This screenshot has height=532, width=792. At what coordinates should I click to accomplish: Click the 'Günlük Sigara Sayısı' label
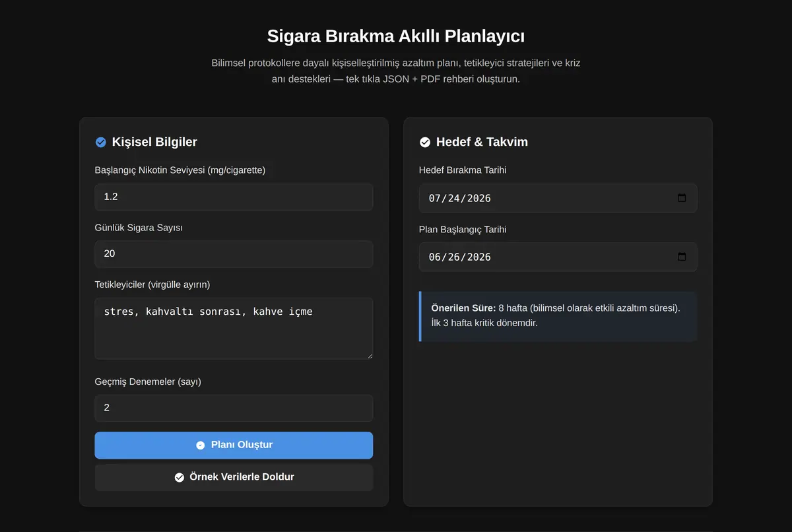pyautogui.click(x=139, y=228)
